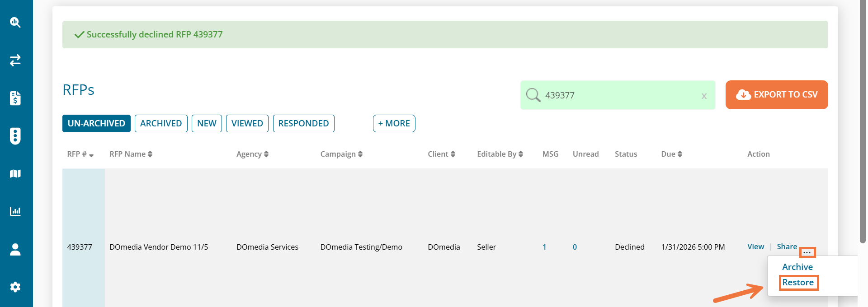Click the EXPORT TO CSV button

pos(777,95)
